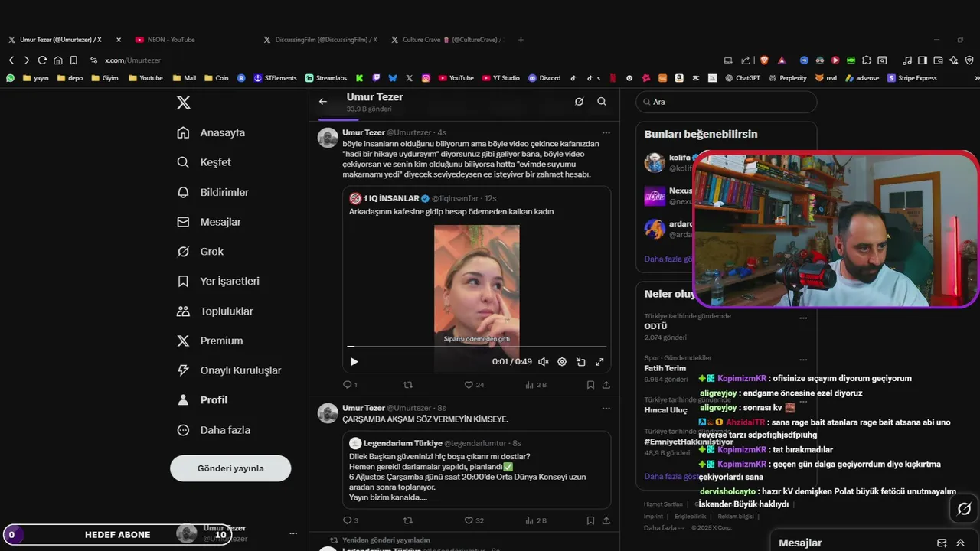The width and height of the screenshot is (980, 551).
Task: Toggle browser sidebar panel
Action: [x=923, y=60]
